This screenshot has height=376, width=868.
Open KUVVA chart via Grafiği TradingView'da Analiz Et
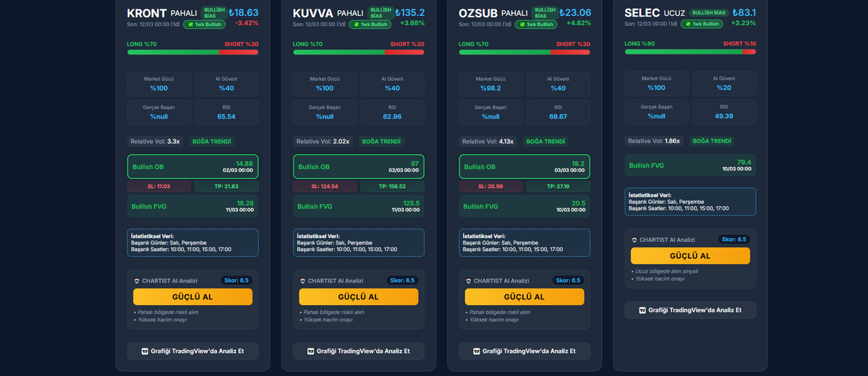point(359,351)
